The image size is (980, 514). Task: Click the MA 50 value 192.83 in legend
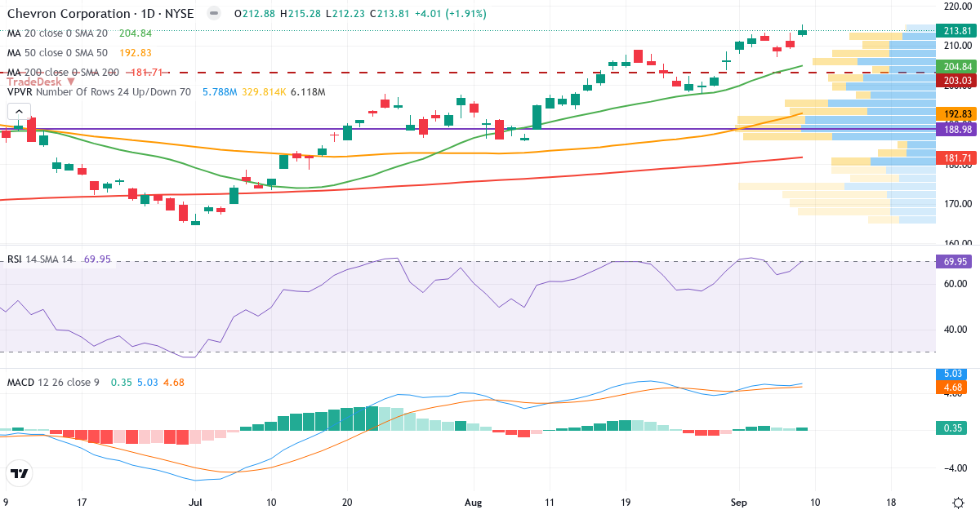(136, 52)
